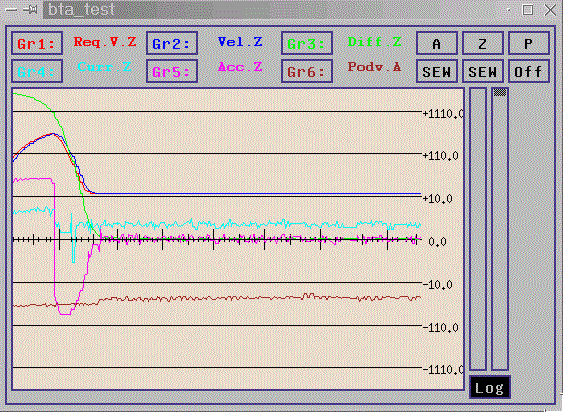Click the pin icon in title bar
The image size is (563, 412).
click(x=30, y=9)
